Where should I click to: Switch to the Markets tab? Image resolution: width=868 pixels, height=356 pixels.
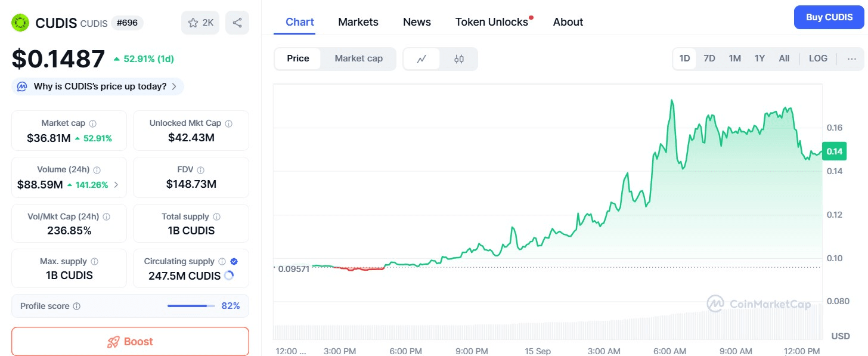tap(358, 22)
